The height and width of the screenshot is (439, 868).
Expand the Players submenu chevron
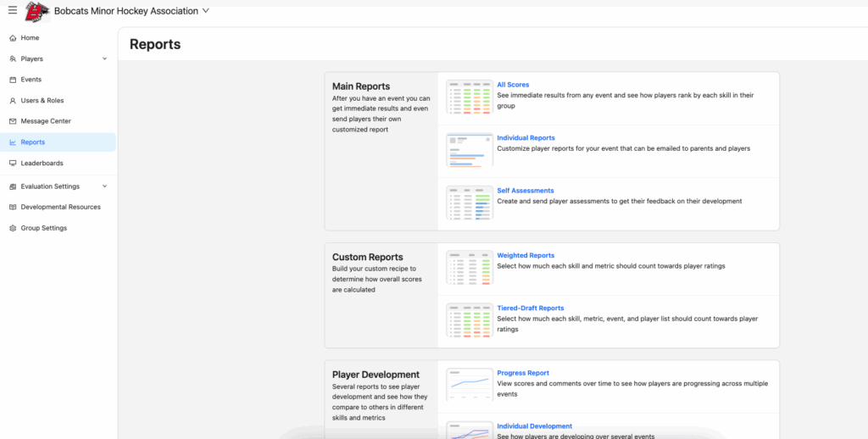point(104,59)
